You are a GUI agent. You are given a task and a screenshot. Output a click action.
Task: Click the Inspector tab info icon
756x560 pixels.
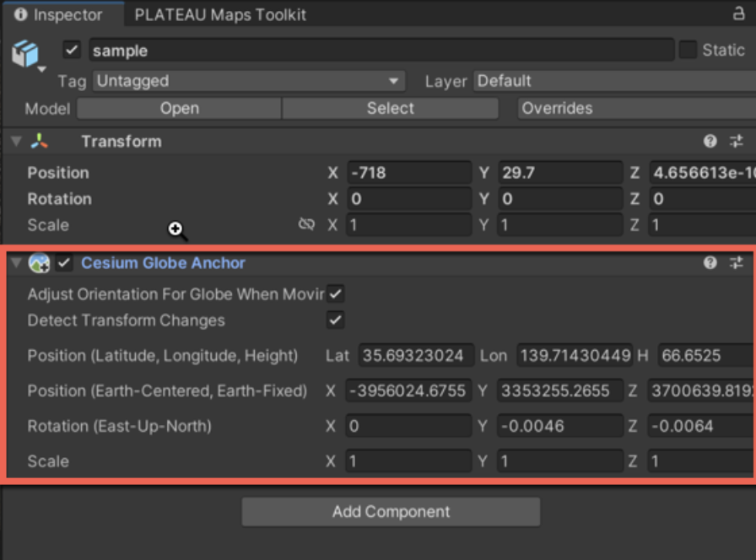(x=21, y=14)
